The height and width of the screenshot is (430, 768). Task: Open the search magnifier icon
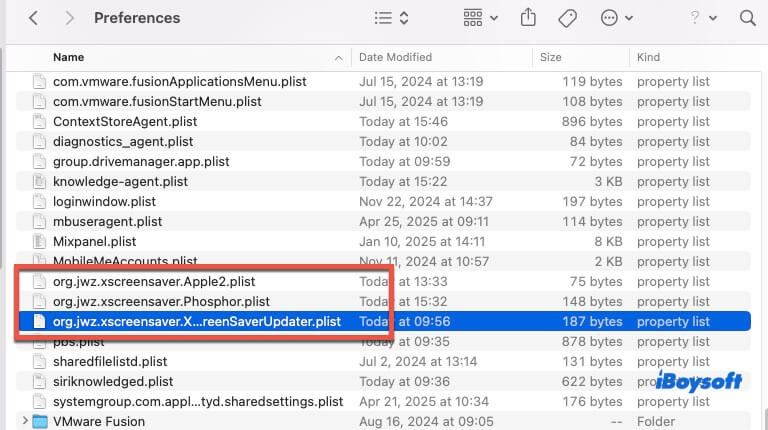pyautogui.click(x=746, y=18)
